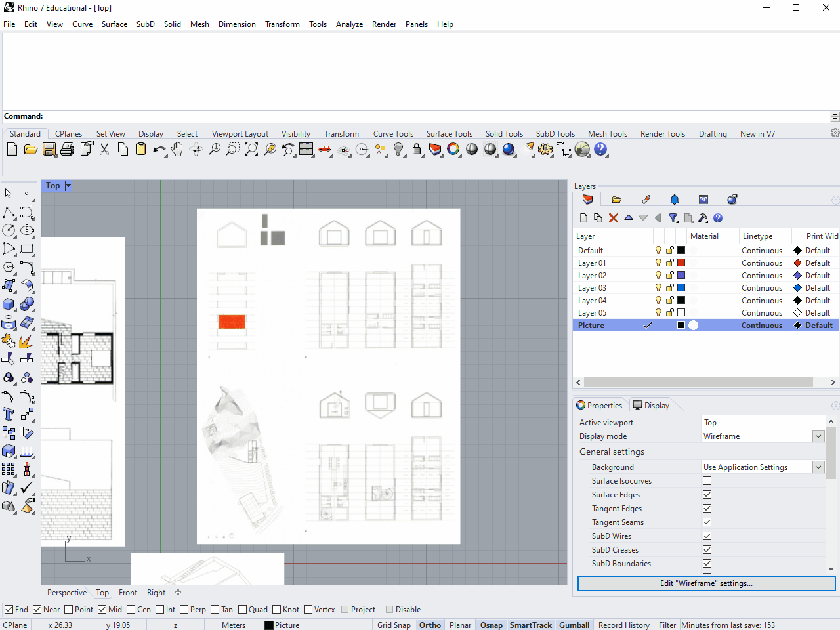Click the Box solid tool icon
Viewport: 840px width, 630px height.
(9, 304)
